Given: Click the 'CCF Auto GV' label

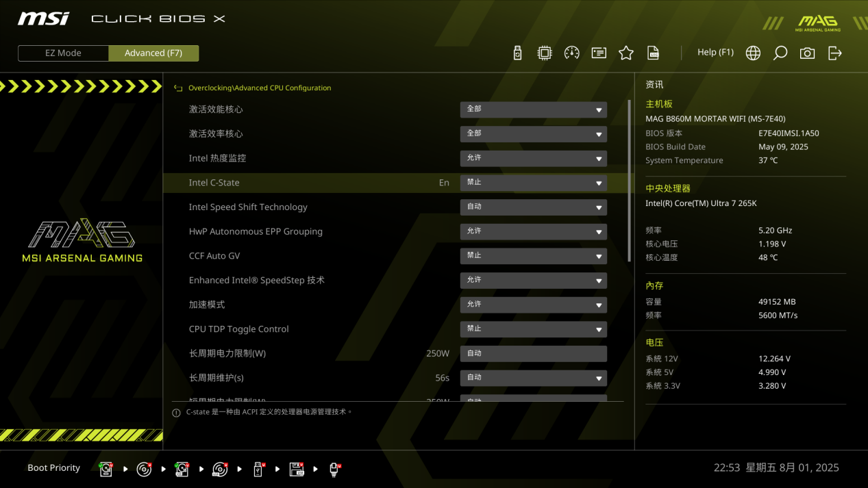Looking at the screenshot, I should pyautogui.click(x=214, y=256).
